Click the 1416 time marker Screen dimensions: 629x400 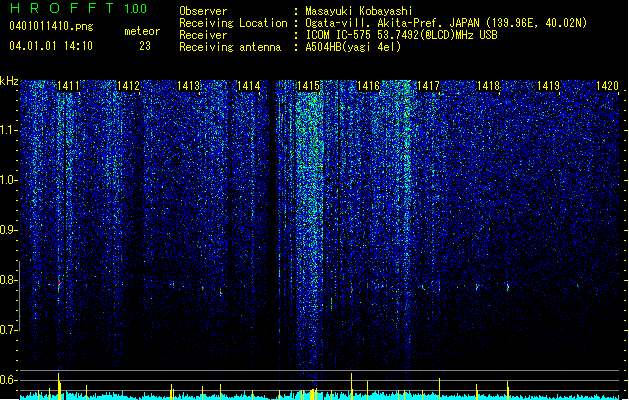[368, 85]
